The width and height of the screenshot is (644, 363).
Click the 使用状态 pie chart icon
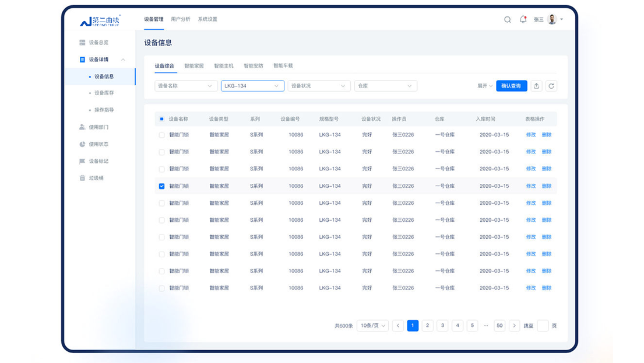coord(82,144)
